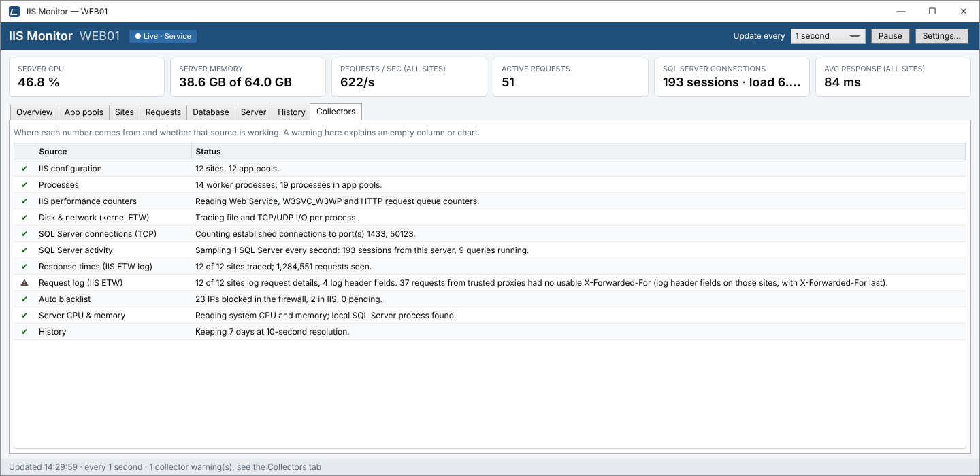
Task: Select the IIS configuration source row
Action: click(490, 169)
